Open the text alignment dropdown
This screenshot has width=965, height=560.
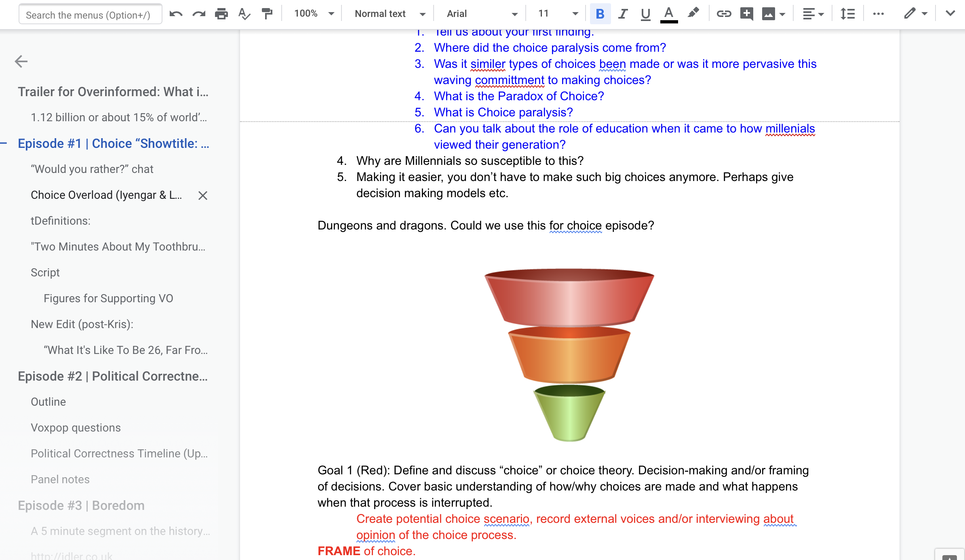[x=813, y=14]
